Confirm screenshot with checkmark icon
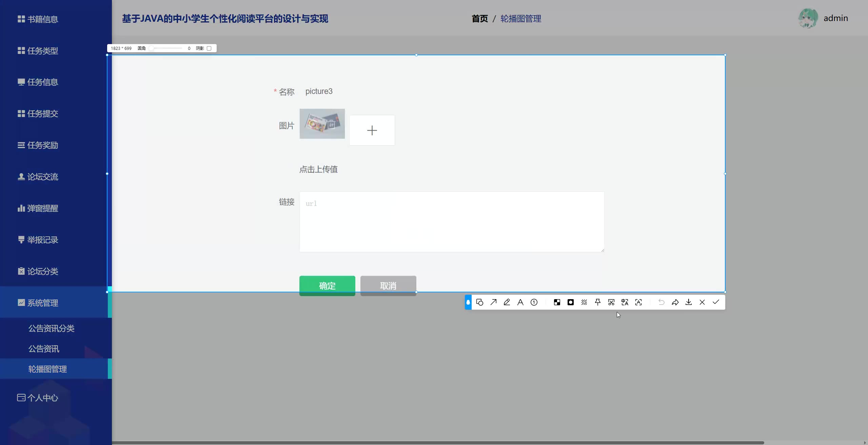The image size is (868, 445). click(x=716, y=302)
